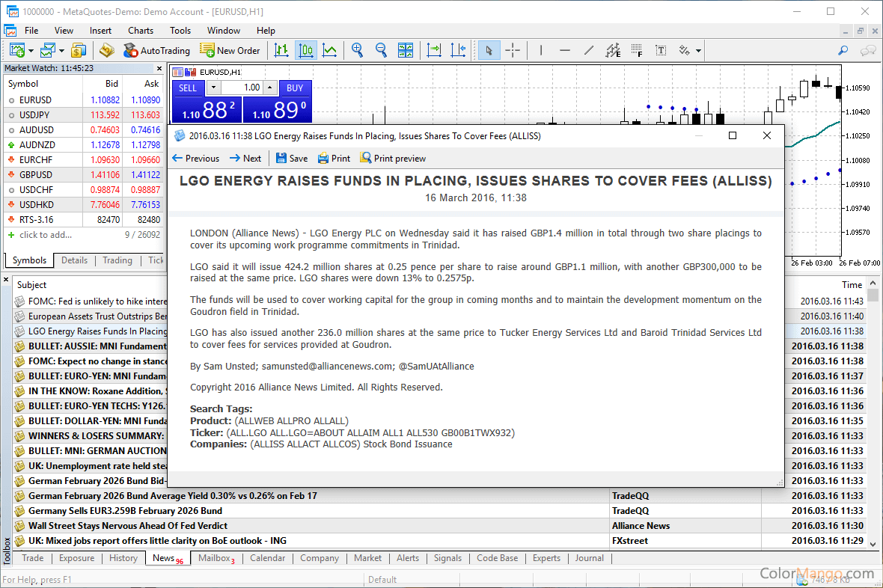Click the zoom out magnifier icon
Image resolution: width=883 pixels, height=588 pixels.
[381, 50]
